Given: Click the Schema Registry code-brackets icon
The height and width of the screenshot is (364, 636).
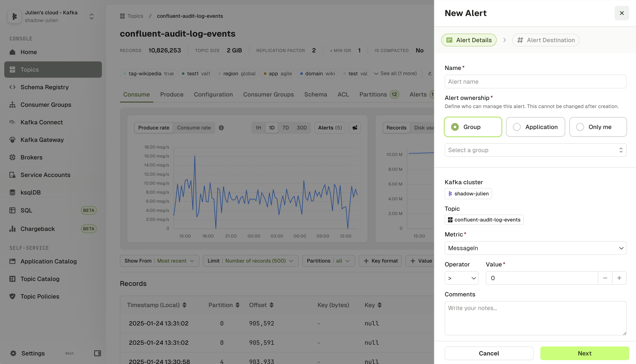Looking at the screenshot, I should (x=12, y=87).
